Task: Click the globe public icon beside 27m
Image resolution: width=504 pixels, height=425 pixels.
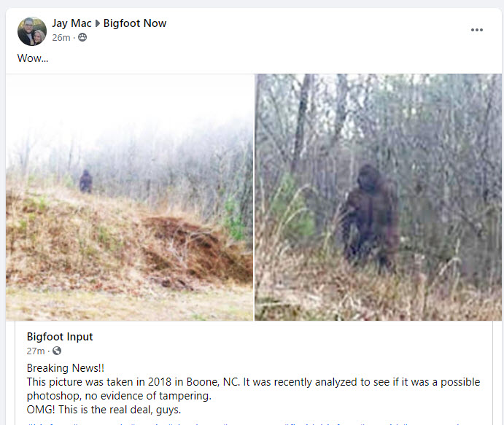Action: (x=57, y=351)
